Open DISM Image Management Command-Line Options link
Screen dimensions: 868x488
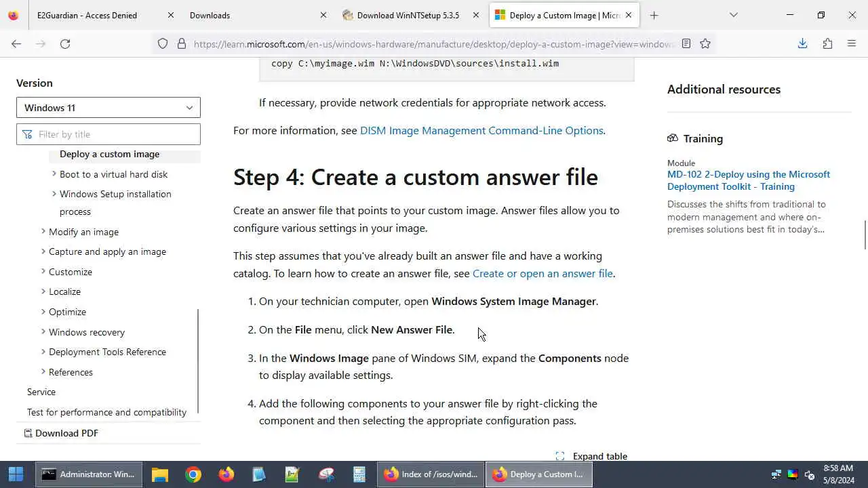point(481,130)
